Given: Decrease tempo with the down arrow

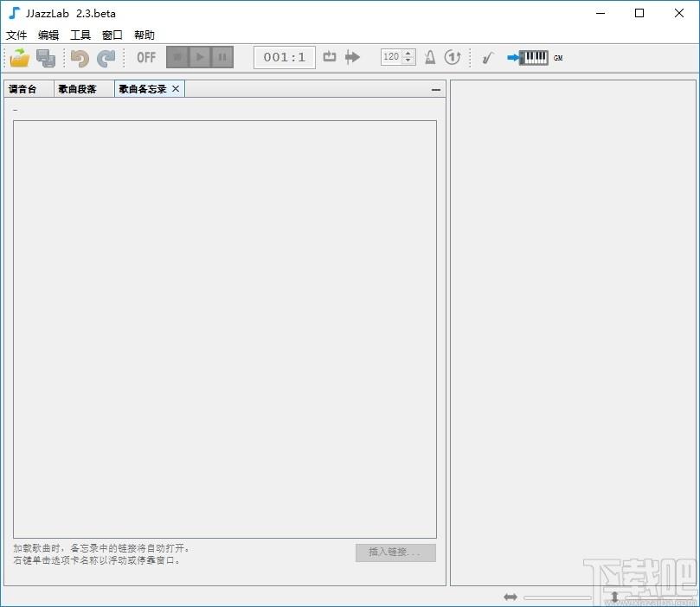Looking at the screenshot, I should (x=408, y=61).
